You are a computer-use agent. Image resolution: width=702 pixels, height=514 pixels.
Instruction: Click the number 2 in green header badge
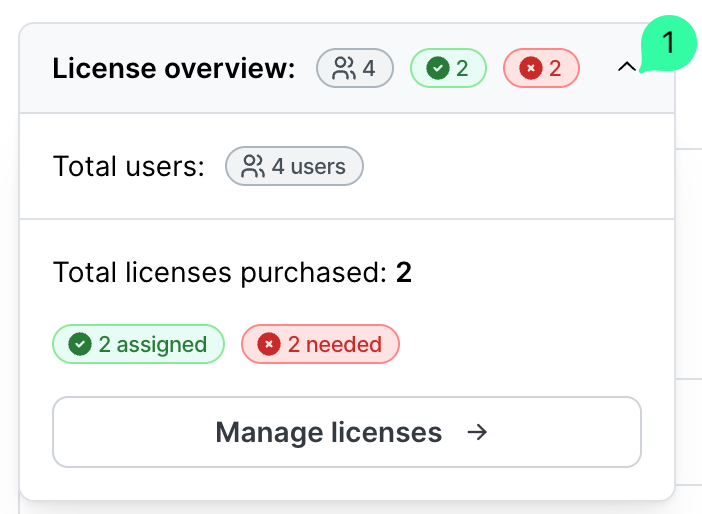pyautogui.click(x=462, y=68)
